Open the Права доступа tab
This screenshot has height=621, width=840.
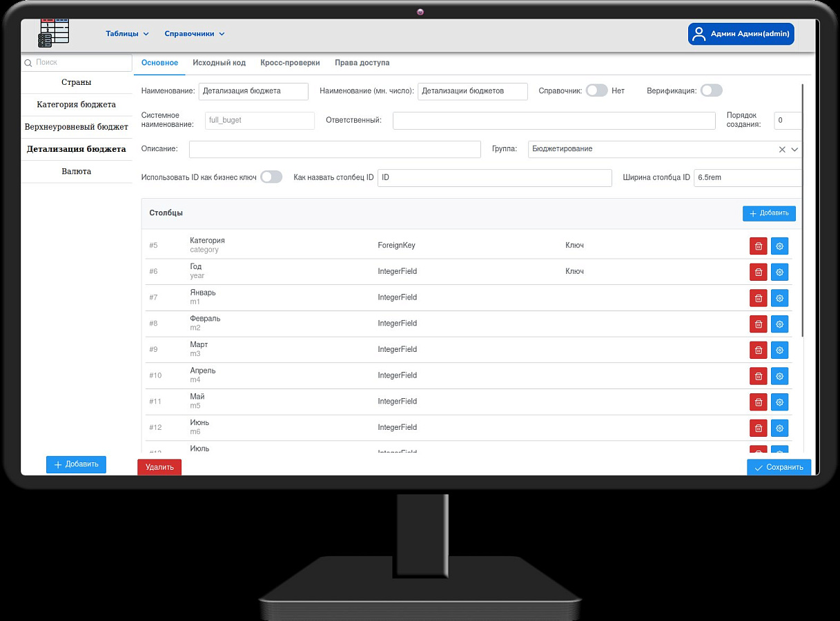click(362, 63)
